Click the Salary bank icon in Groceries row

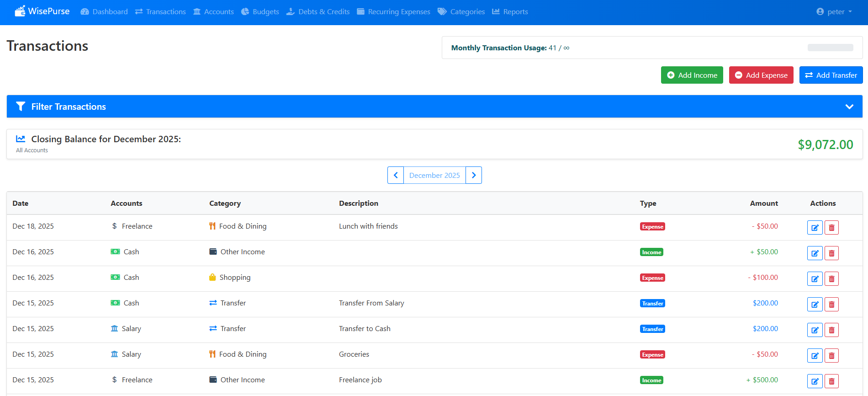click(x=114, y=354)
